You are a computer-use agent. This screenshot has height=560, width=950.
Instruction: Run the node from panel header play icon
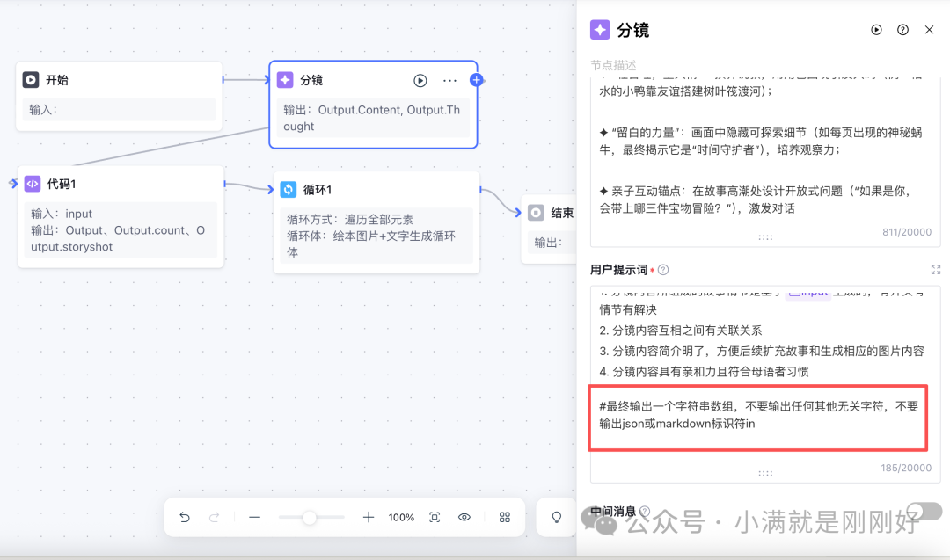click(876, 30)
